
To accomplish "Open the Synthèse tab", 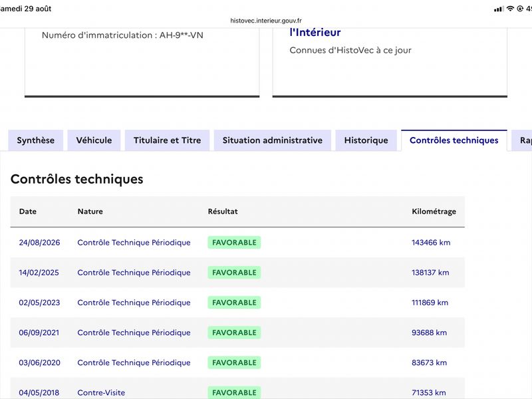I will 36,140.
